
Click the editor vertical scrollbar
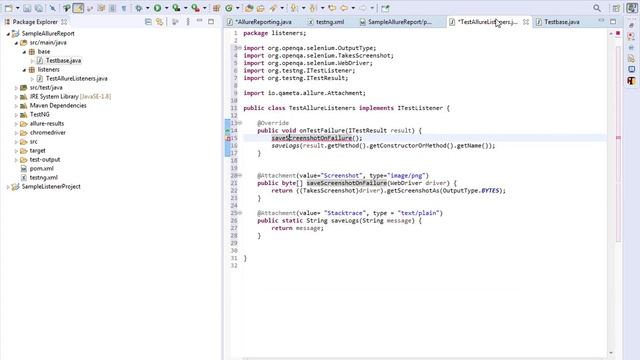click(611, 193)
